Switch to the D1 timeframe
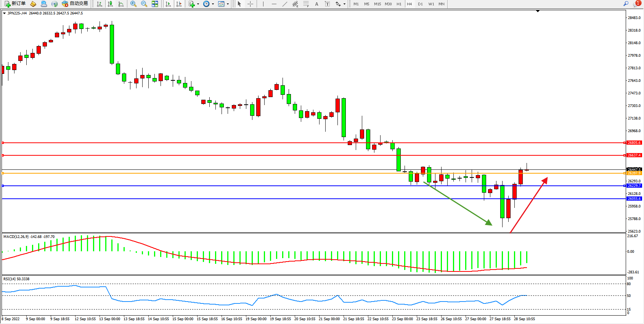This screenshot has height=324, width=644. click(420, 4)
